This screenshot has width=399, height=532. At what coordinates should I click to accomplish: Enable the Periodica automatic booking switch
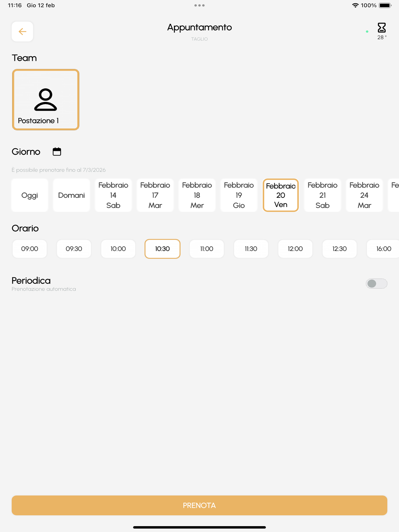pos(376,283)
